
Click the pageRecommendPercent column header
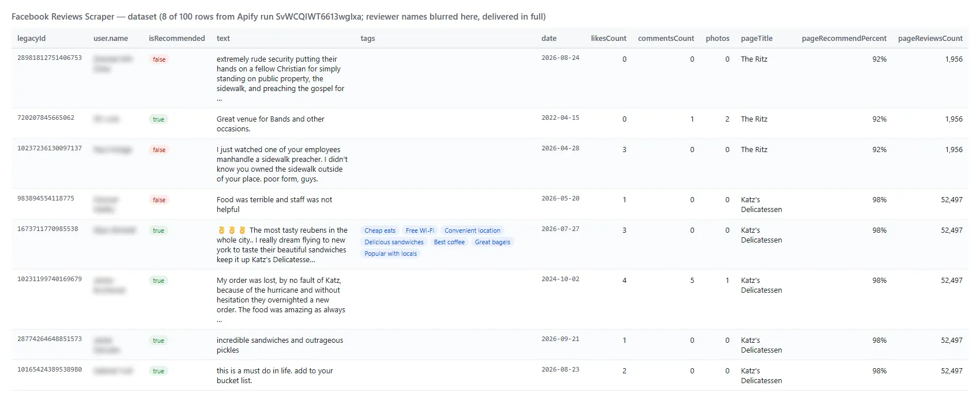pyautogui.click(x=844, y=39)
